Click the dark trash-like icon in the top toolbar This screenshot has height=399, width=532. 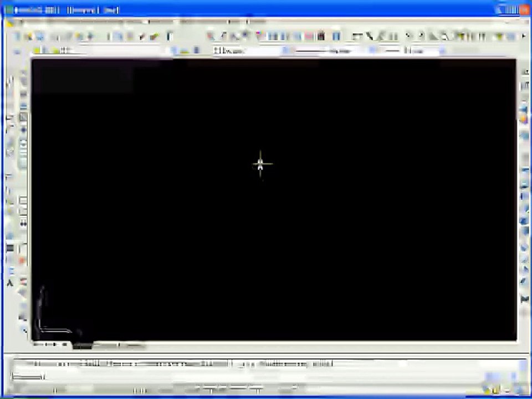(321, 36)
